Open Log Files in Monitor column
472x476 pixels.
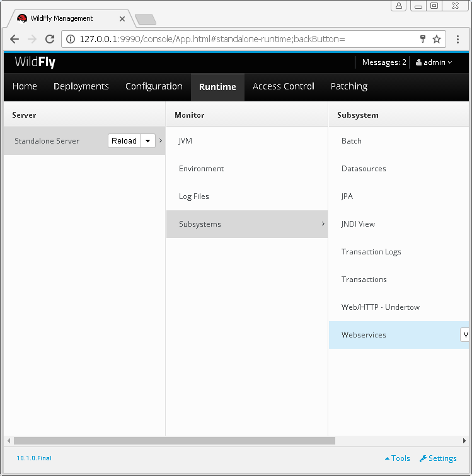click(247, 196)
